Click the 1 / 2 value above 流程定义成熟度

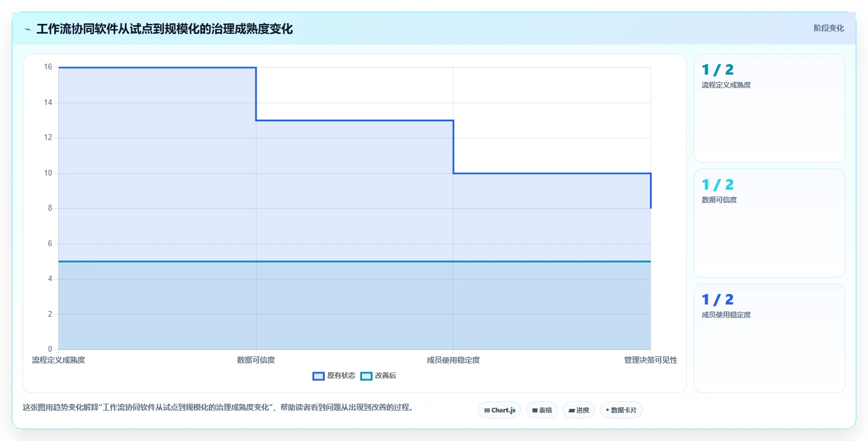[x=718, y=70]
